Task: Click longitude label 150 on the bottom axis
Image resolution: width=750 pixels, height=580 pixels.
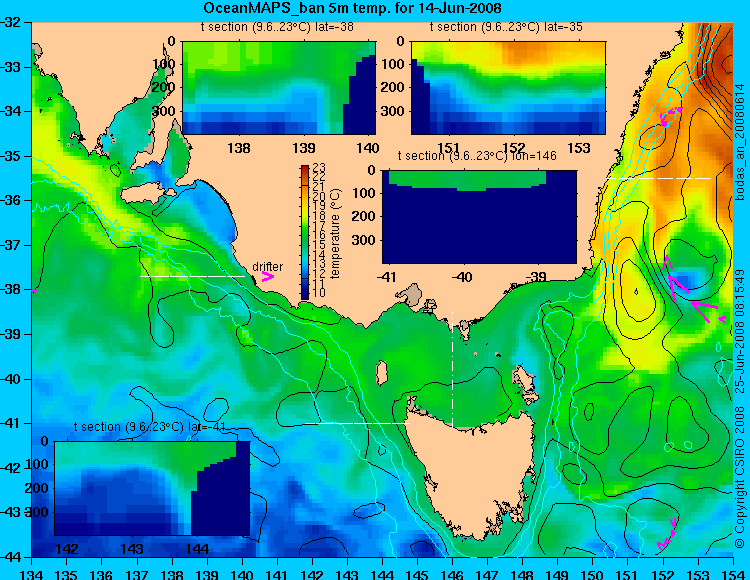Action: (x=593, y=574)
